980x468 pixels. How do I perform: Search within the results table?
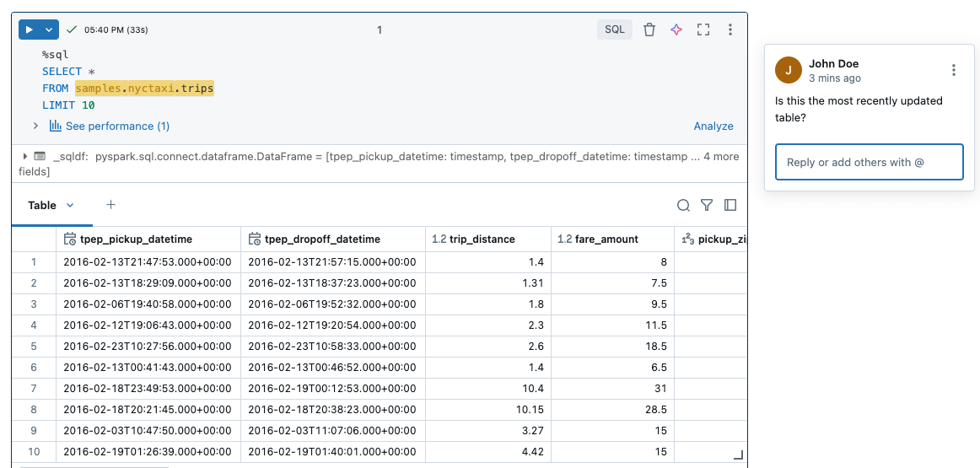[x=683, y=205]
